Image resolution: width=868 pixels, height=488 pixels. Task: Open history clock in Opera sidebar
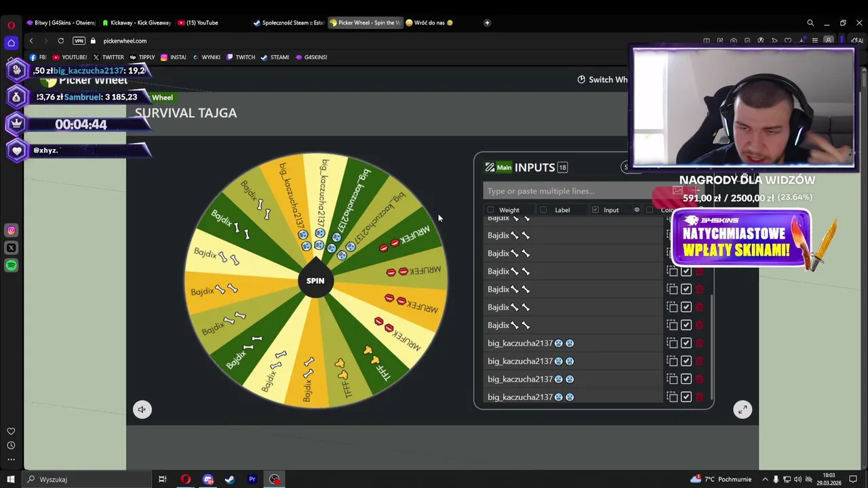tap(11, 445)
